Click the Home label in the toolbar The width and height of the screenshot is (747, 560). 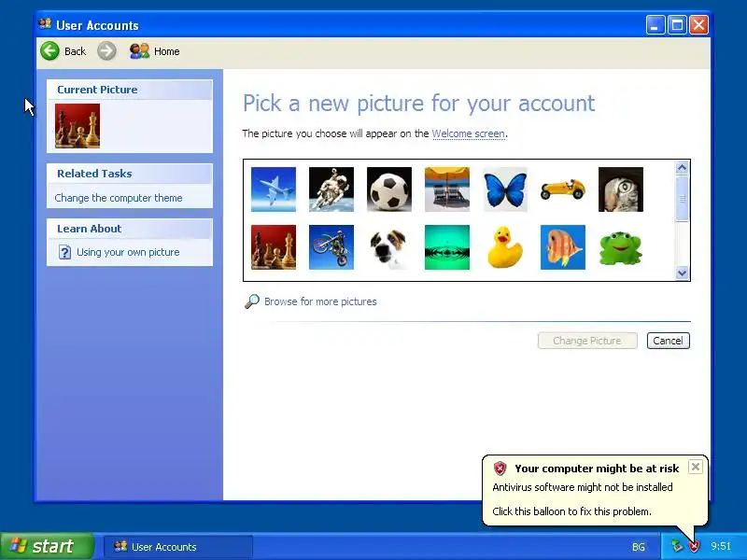click(167, 51)
